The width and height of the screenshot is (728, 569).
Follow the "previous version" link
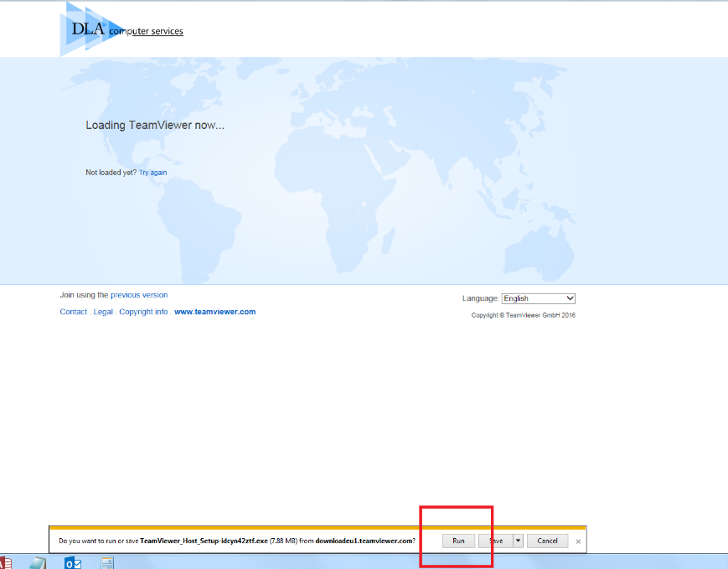coord(139,295)
